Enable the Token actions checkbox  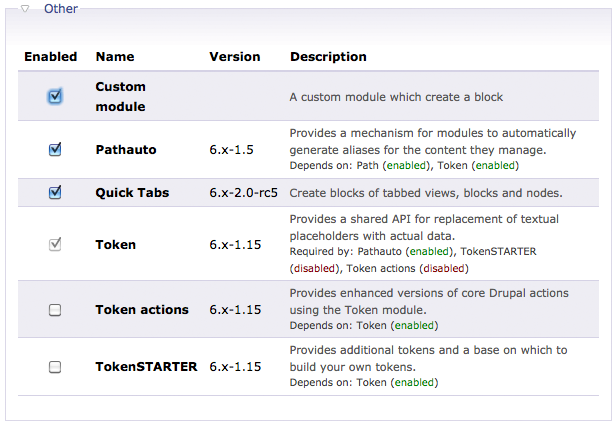pyautogui.click(x=55, y=310)
